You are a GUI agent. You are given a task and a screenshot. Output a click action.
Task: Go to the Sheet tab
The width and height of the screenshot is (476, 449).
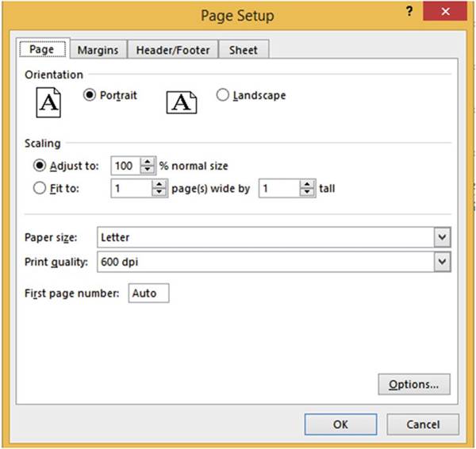(244, 50)
